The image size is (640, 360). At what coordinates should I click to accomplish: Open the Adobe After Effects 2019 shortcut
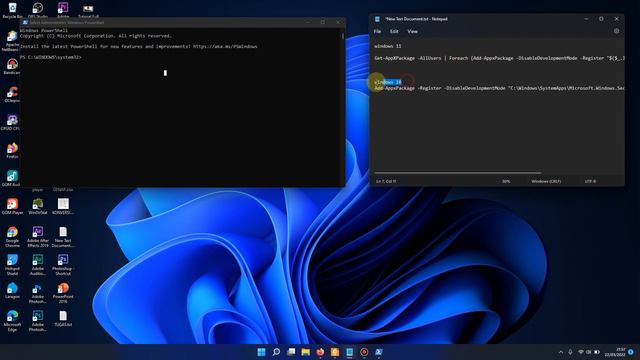tap(38, 237)
